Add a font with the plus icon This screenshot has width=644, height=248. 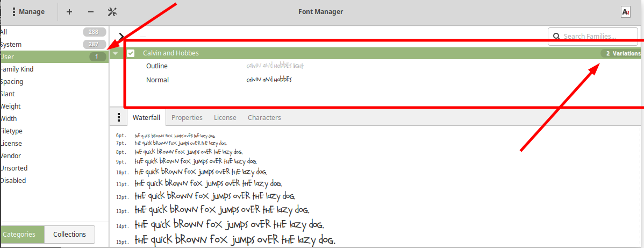(69, 12)
